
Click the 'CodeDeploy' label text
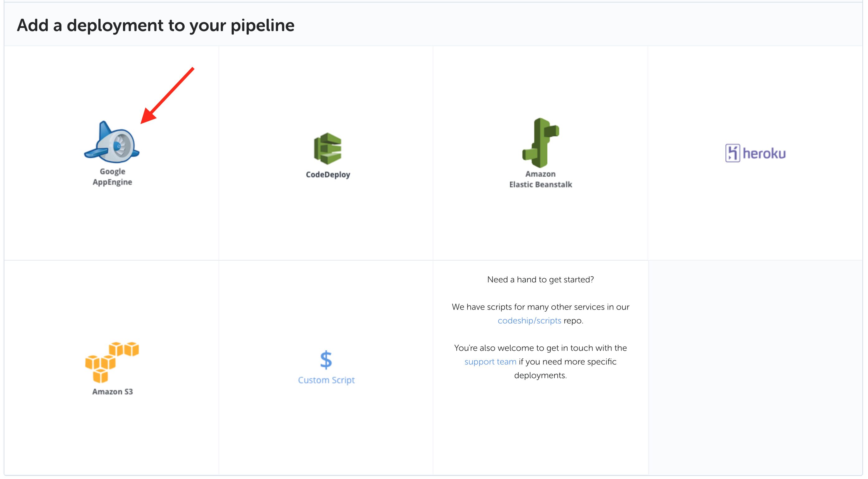(328, 174)
